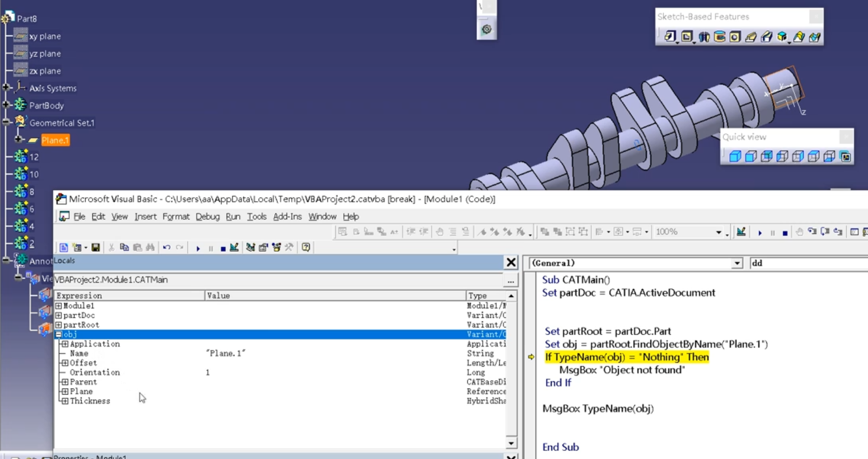Click the last Quick view named-views icon
The height and width of the screenshot is (459, 868).
(845, 156)
